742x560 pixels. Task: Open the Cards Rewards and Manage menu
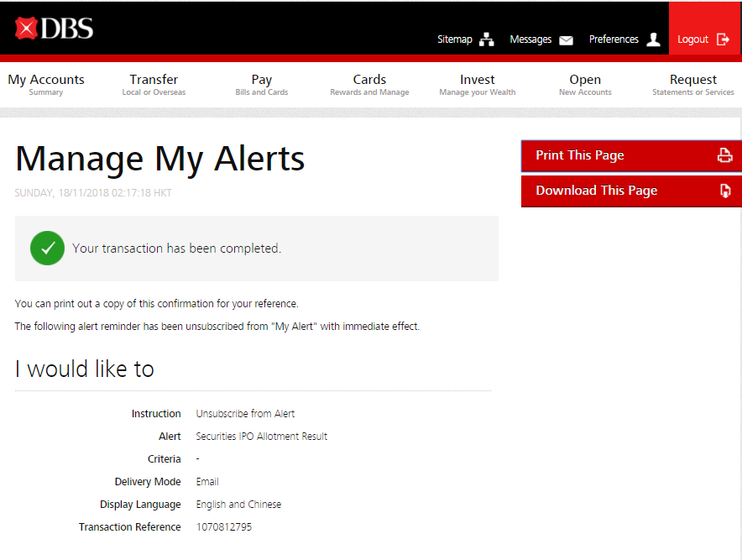(x=369, y=85)
